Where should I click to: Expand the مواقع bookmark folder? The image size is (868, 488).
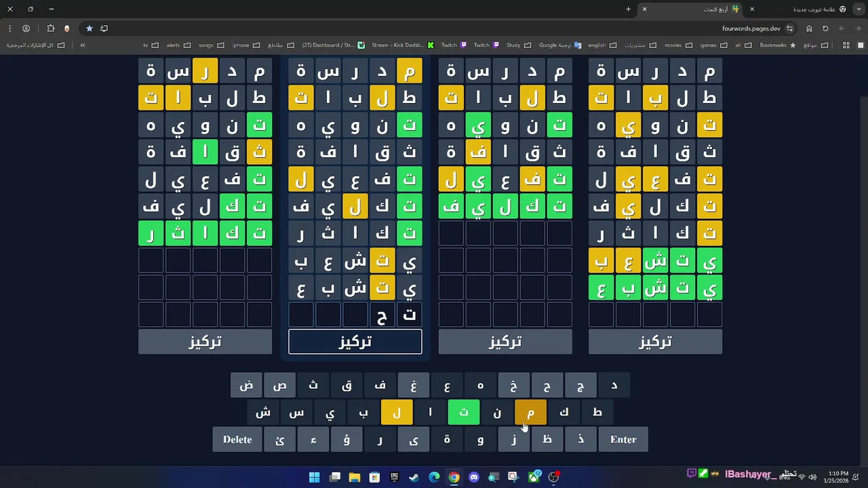(x=816, y=45)
